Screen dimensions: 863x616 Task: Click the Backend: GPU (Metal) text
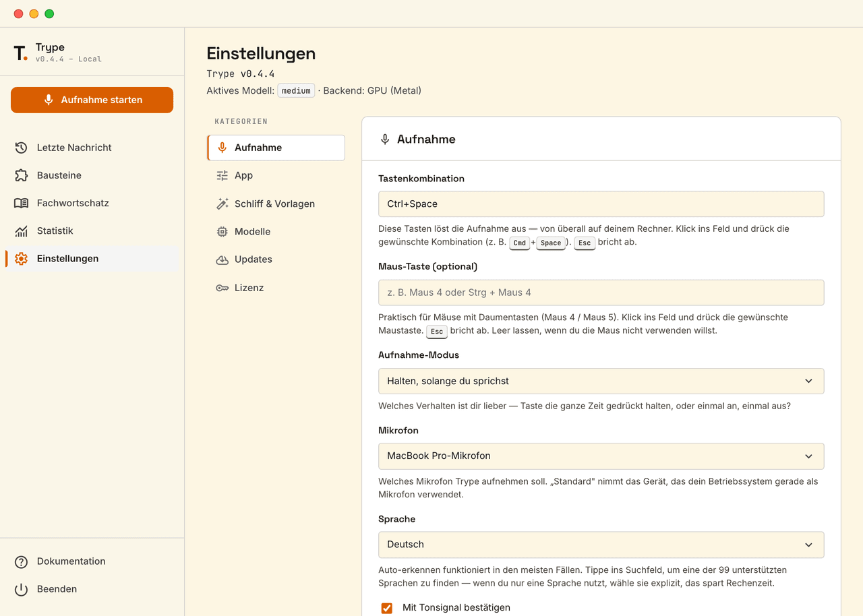point(372,90)
